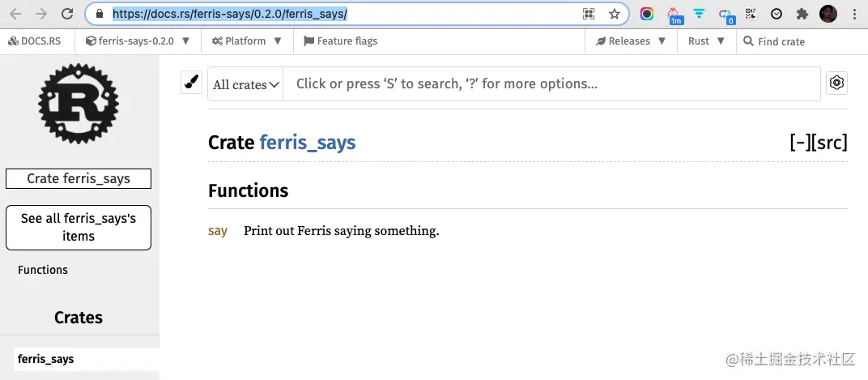Open the Chrome three-dot menu
This screenshot has width=868, height=380.
[854, 14]
